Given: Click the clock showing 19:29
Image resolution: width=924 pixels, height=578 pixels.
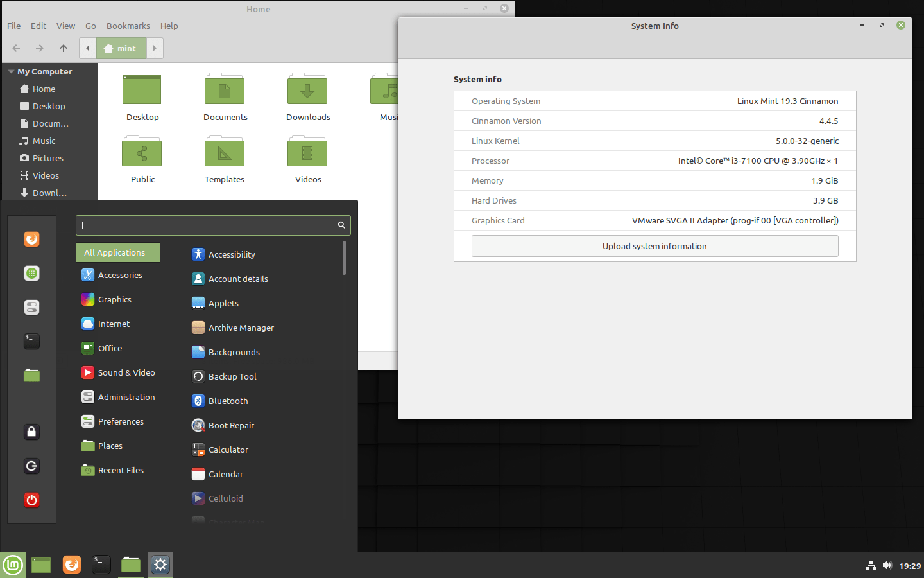Looking at the screenshot, I should [x=909, y=566].
